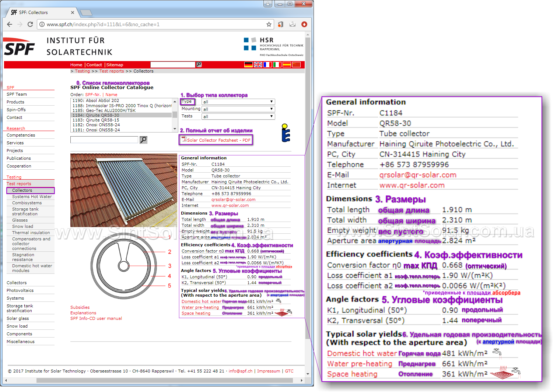The image size is (553, 392).
Task: Open Systems Hot Water in sidebar
Action: [32, 197]
